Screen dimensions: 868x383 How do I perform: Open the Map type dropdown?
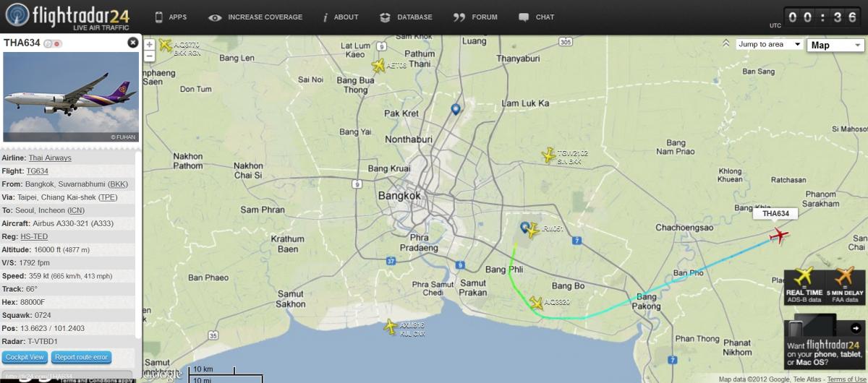click(x=835, y=45)
